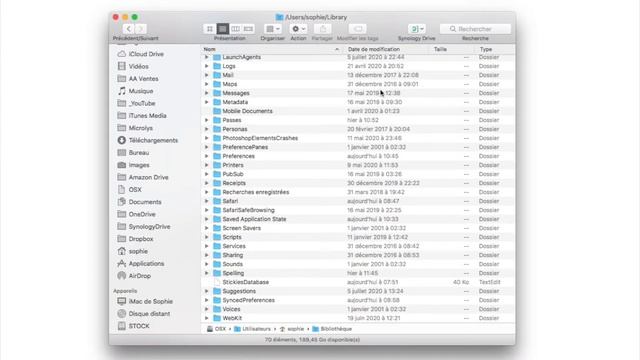Image resolution: width=640 pixels, height=360 pixels.
Task: Expand the Messages folder
Action: (x=207, y=93)
